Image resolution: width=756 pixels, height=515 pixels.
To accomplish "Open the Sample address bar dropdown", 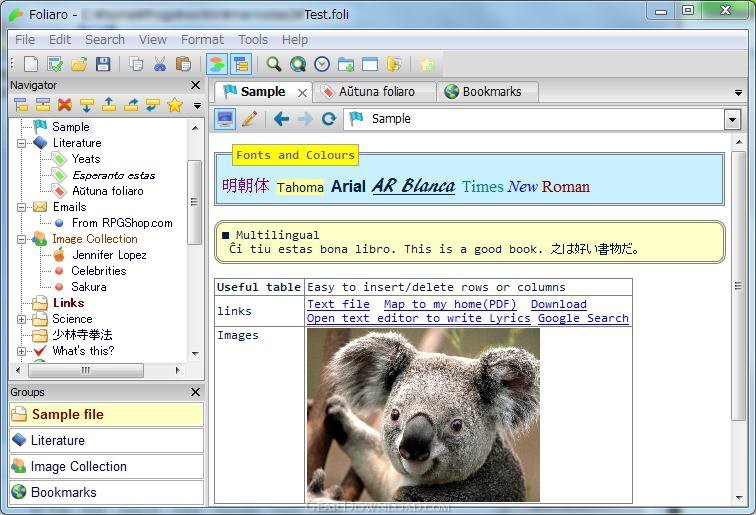I will (732, 119).
